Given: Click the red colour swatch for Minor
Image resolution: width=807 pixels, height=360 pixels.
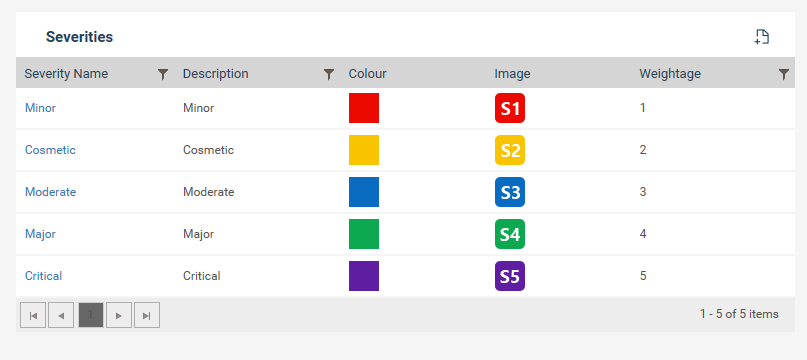Looking at the screenshot, I should (364, 108).
